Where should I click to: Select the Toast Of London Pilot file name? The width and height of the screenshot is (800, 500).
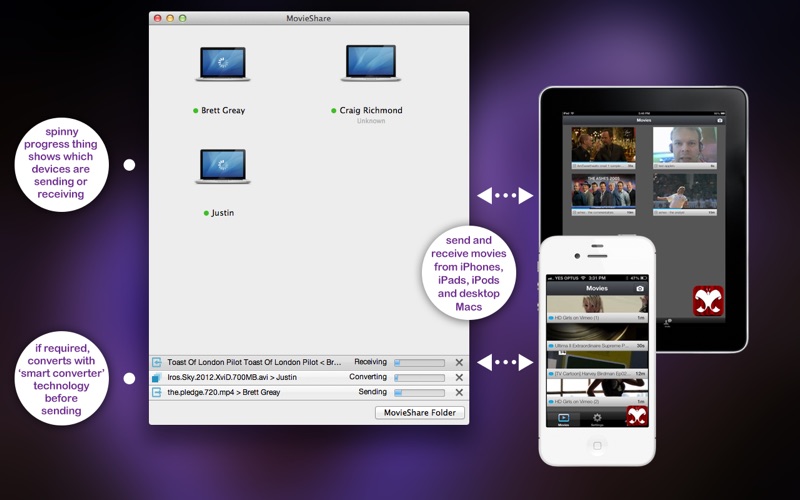point(255,362)
